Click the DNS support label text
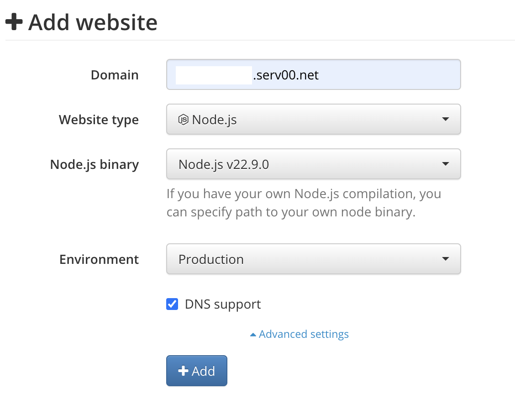Screen dimensions: 515x420 pyautogui.click(x=223, y=304)
